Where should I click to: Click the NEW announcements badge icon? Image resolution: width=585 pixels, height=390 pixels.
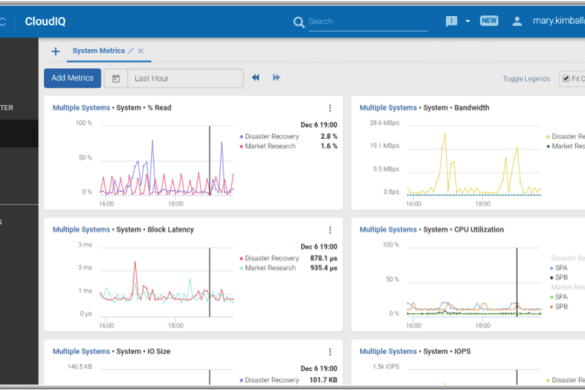coord(489,21)
